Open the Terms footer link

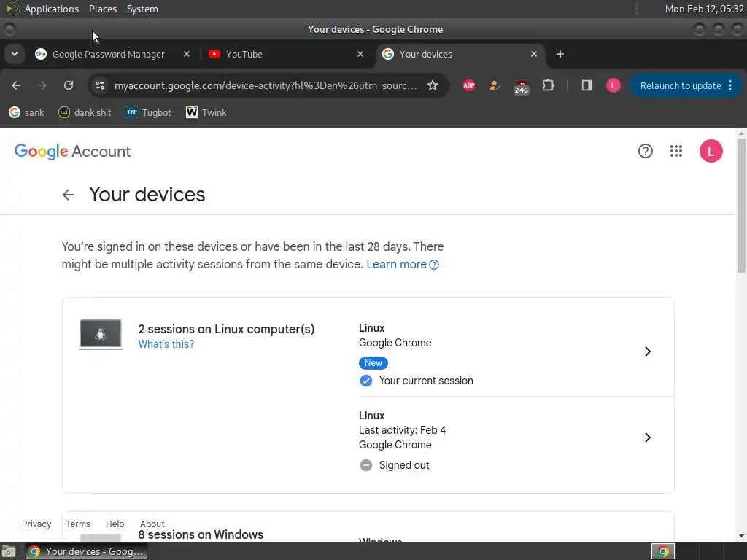coord(78,524)
